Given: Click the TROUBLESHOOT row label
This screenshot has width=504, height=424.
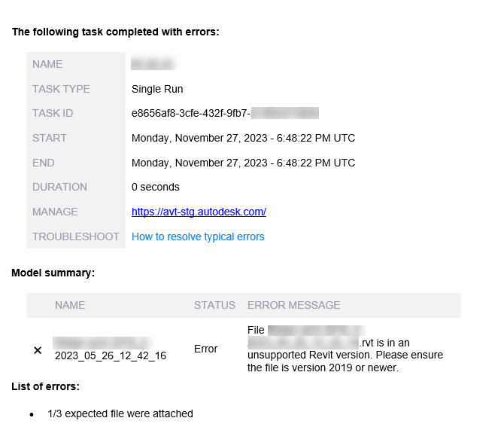Looking at the screenshot, I should click(76, 236).
